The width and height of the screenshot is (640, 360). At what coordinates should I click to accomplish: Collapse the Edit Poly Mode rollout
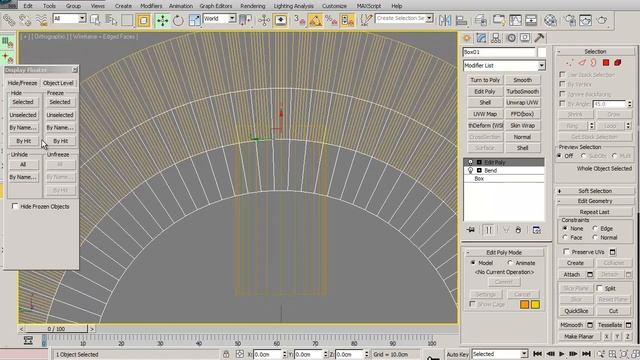[x=504, y=252]
